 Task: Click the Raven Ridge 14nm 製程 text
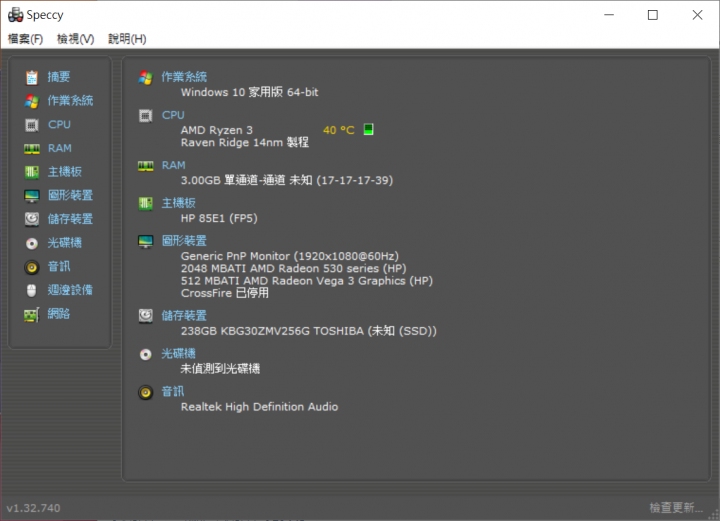[x=245, y=143]
